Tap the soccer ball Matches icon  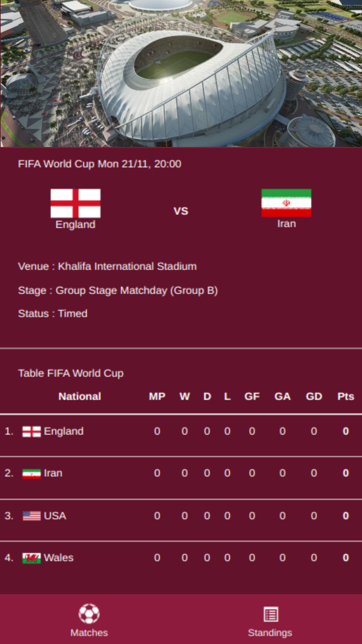point(89,613)
